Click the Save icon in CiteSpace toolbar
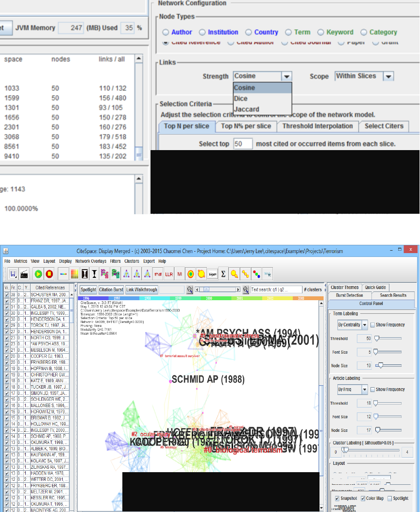The image size is (420, 512). (x=13, y=274)
